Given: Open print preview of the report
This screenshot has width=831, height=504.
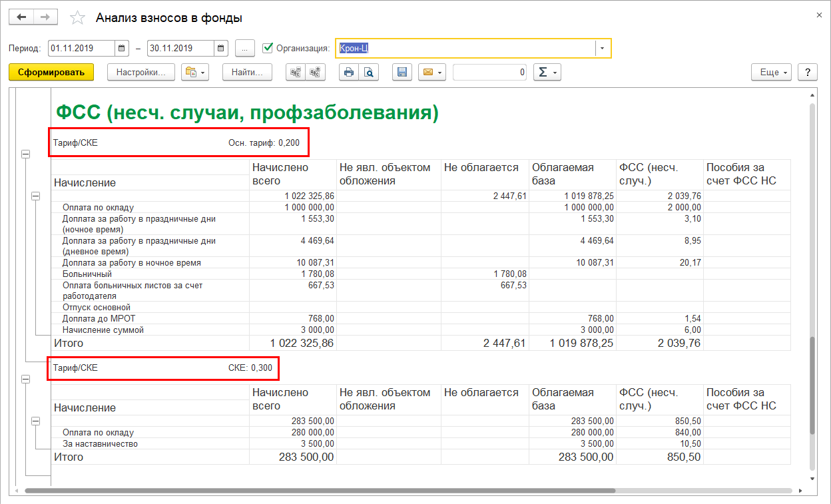Looking at the screenshot, I should click(368, 73).
